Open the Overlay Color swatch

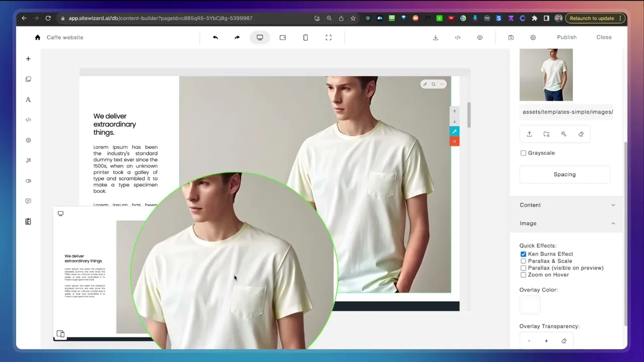[x=530, y=305]
